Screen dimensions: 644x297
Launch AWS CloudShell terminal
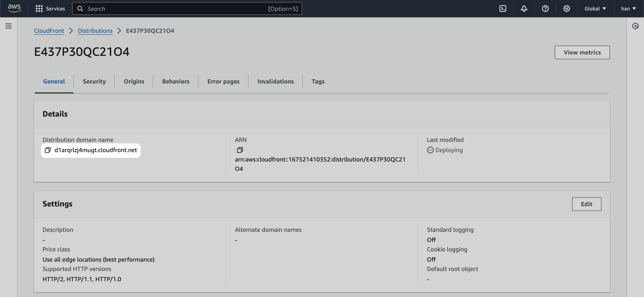pyautogui.click(x=503, y=8)
